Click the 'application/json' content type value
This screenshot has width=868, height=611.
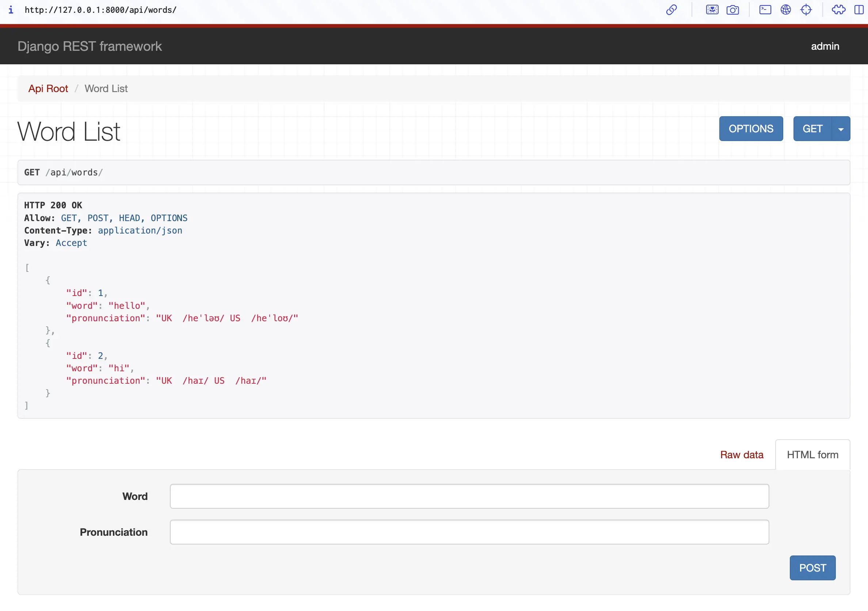(140, 231)
